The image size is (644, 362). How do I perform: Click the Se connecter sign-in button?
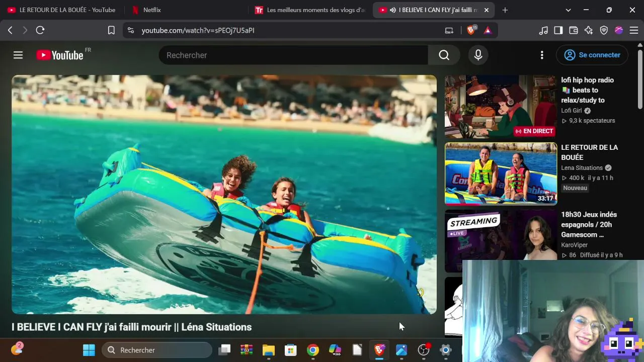(x=592, y=55)
